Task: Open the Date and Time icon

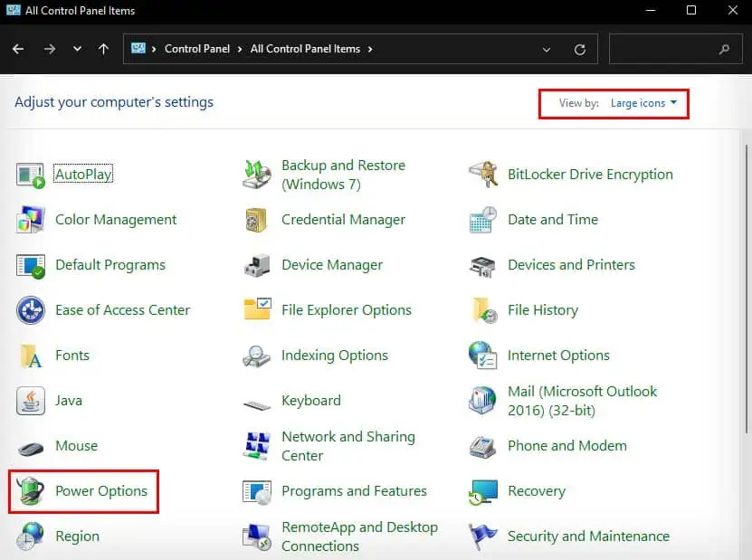Action: 483,220
